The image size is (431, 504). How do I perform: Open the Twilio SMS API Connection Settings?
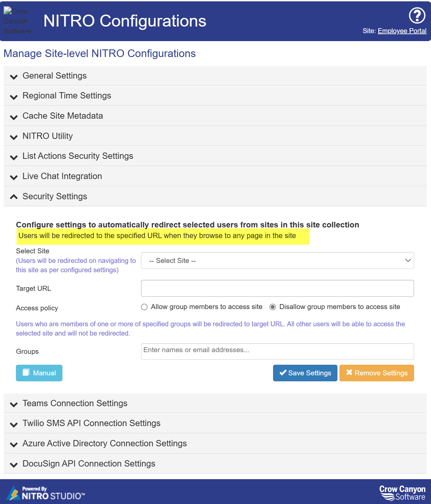(x=91, y=423)
